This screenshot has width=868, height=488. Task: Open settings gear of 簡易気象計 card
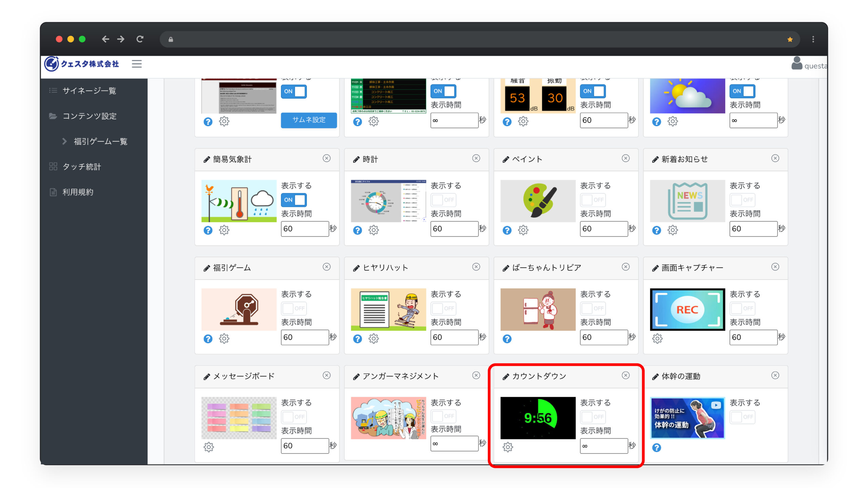point(224,230)
